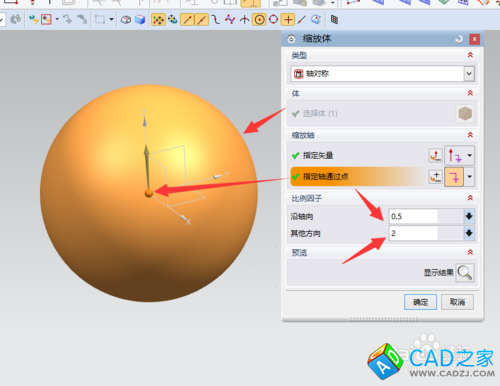The width and height of the screenshot is (500, 386).
Task: Click the 取消 button
Action: (x=457, y=302)
